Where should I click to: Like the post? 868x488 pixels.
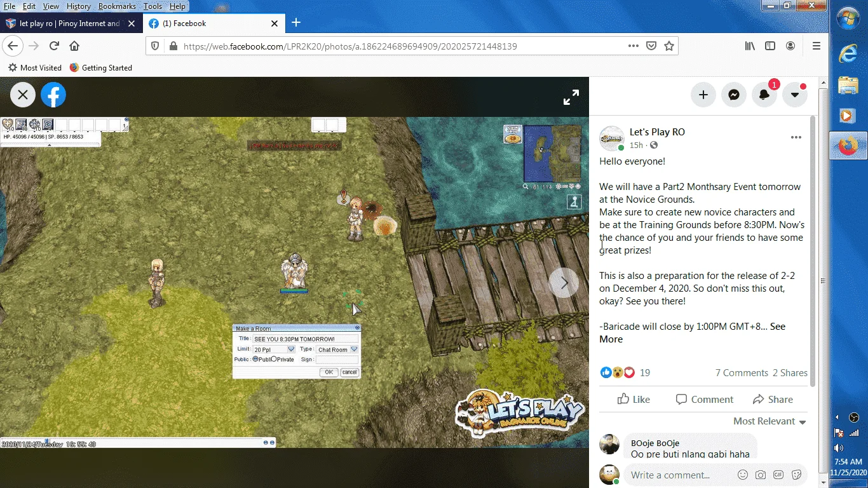[x=634, y=399]
